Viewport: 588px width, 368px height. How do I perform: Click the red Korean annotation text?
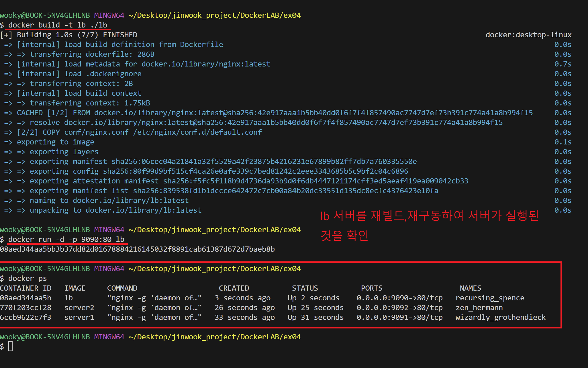[429, 216]
